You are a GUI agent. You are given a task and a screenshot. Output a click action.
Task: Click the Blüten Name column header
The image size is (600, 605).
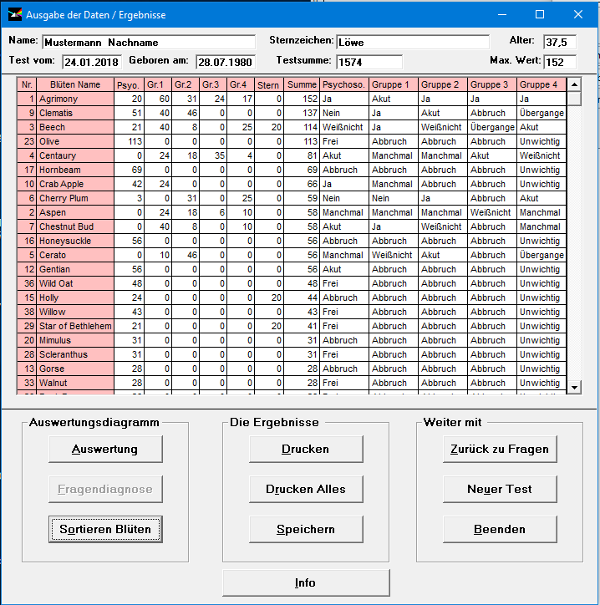[76, 85]
